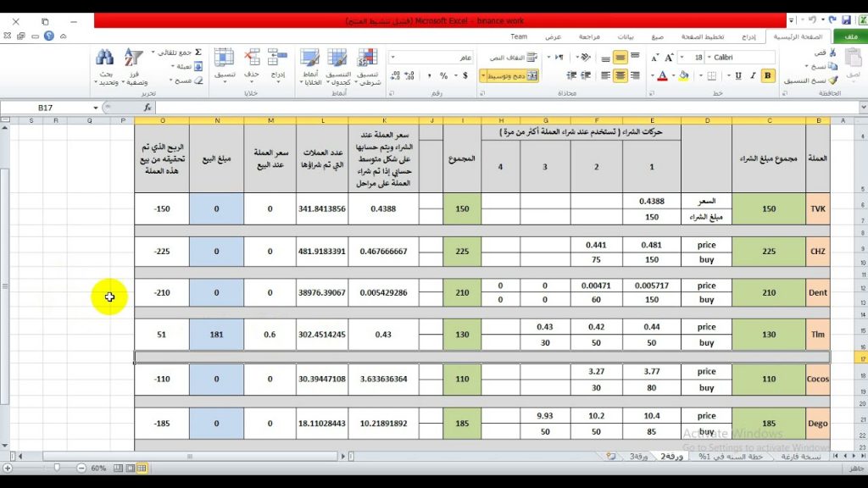Screen dimensions: 868x488
Task: Switch to the Data tab (بيانات)
Action: [626, 36]
